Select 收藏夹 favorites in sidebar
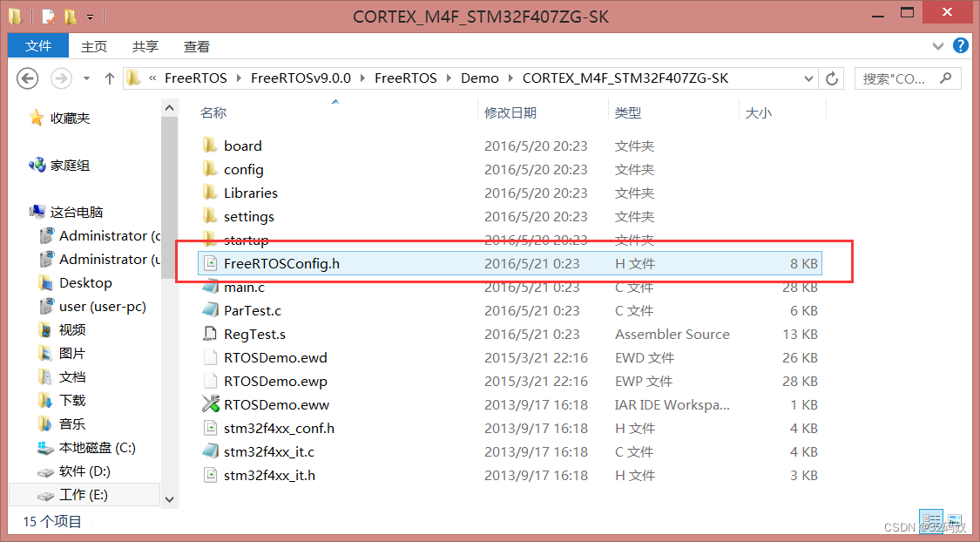 coord(70,119)
